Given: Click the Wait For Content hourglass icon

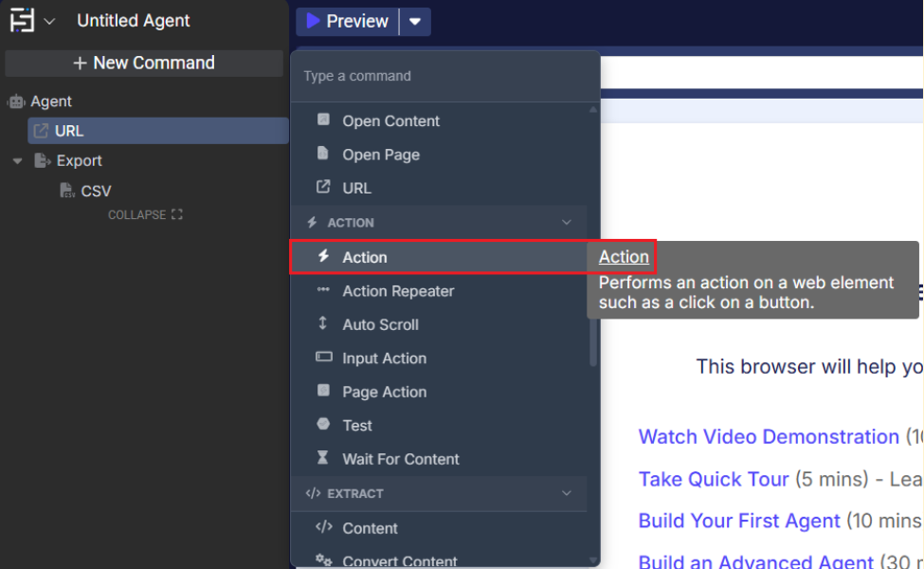Looking at the screenshot, I should tap(324, 458).
